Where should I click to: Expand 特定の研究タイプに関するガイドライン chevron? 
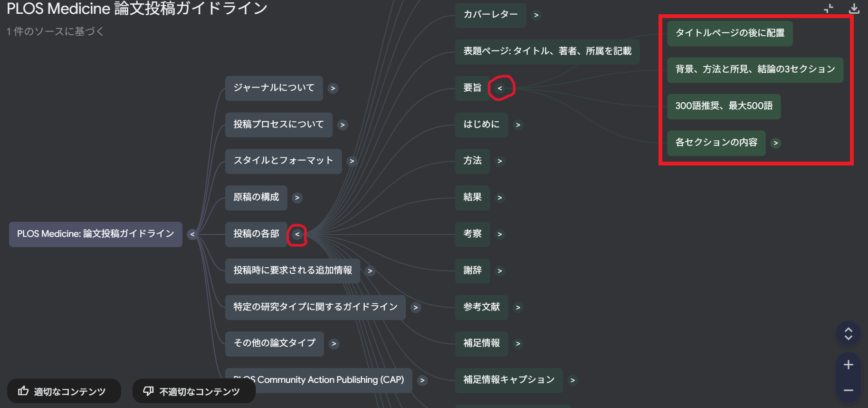click(416, 308)
